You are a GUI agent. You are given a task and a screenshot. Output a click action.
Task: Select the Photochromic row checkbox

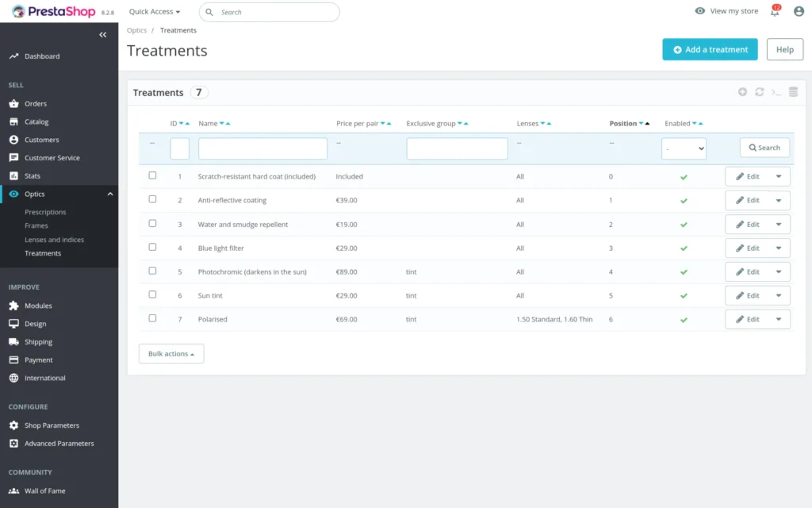tap(152, 271)
